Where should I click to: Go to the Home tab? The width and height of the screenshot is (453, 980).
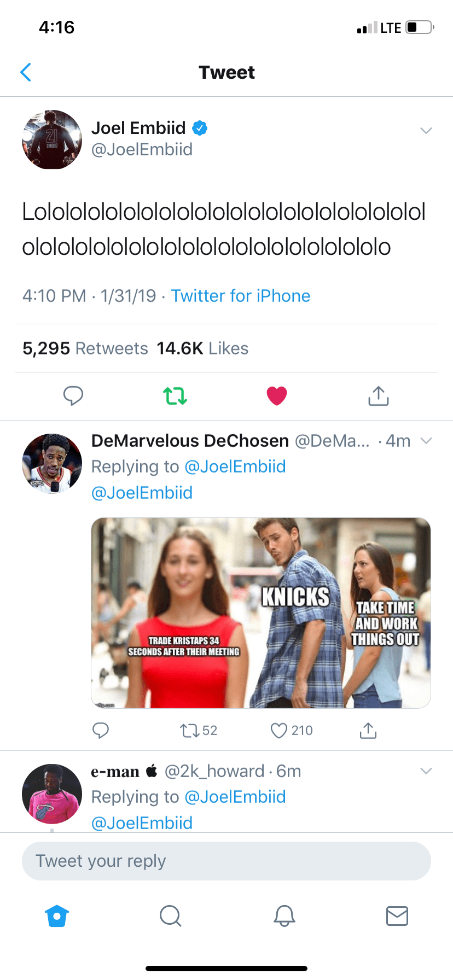(57, 915)
